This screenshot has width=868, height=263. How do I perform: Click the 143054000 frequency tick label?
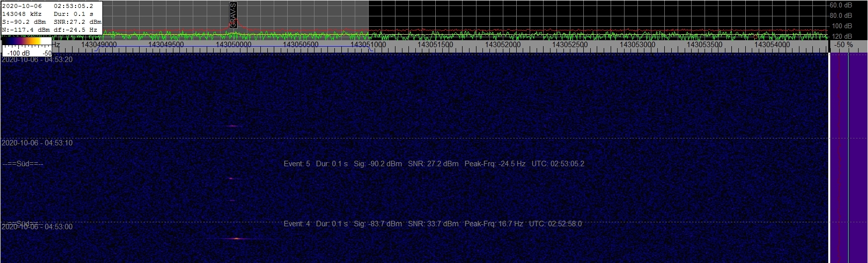pos(772,45)
